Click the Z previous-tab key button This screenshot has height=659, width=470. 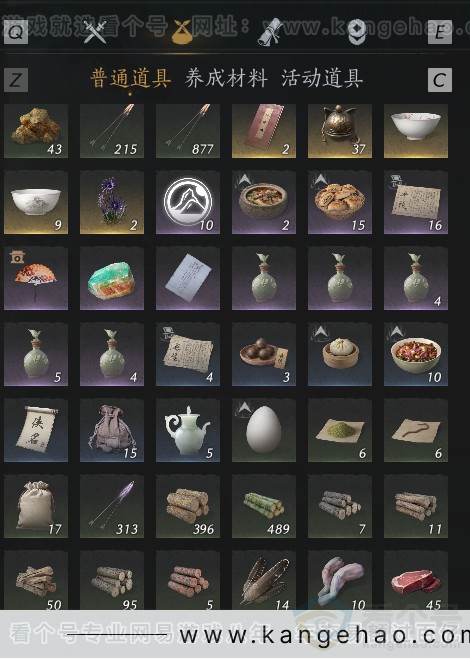point(16,80)
